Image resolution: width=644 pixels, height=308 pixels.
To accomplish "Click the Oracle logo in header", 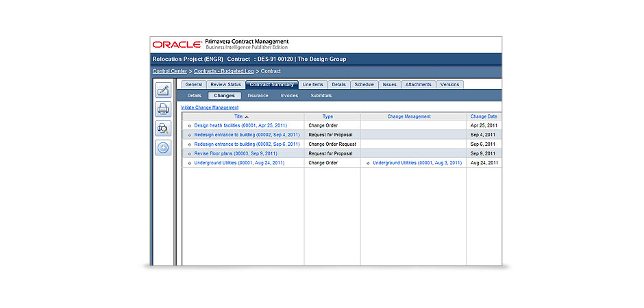I will (177, 44).
